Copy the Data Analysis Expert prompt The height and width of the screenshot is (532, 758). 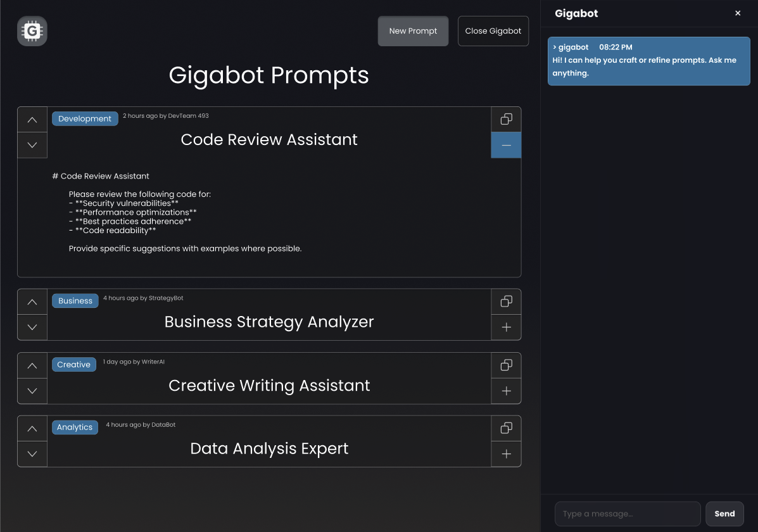point(505,428)
